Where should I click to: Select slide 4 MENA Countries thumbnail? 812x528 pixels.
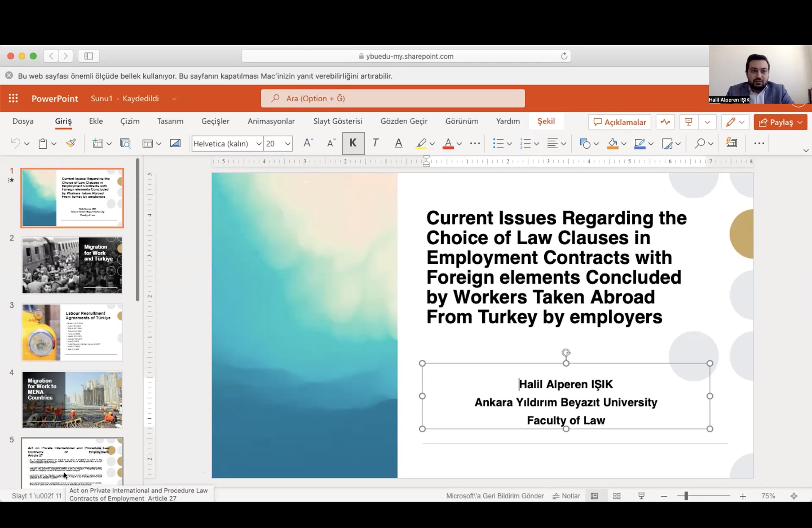pos(72,399)
